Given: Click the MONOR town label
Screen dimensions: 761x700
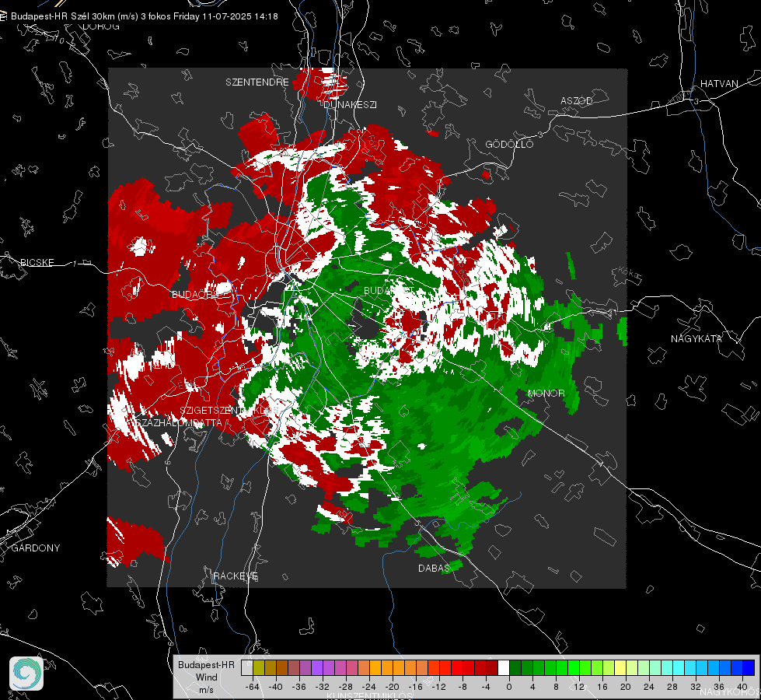Looking at the screenshot, I should (546, 393).
